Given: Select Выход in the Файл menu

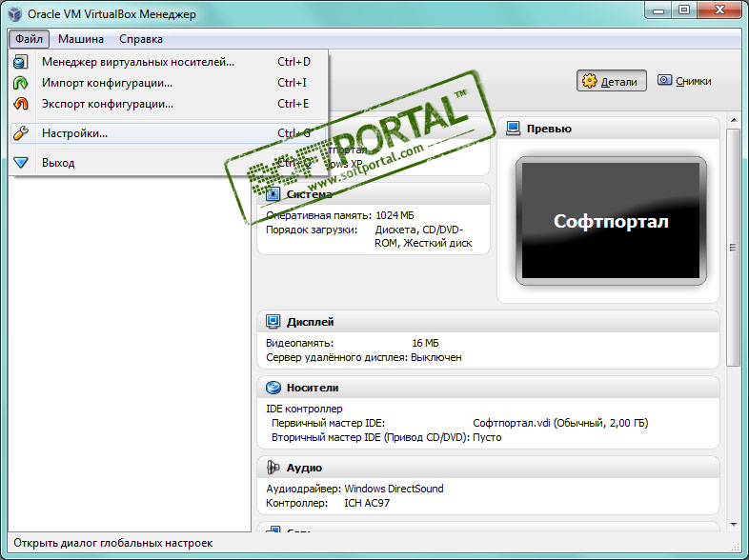Looking at the screenshot, I should (x=169, y=163).
